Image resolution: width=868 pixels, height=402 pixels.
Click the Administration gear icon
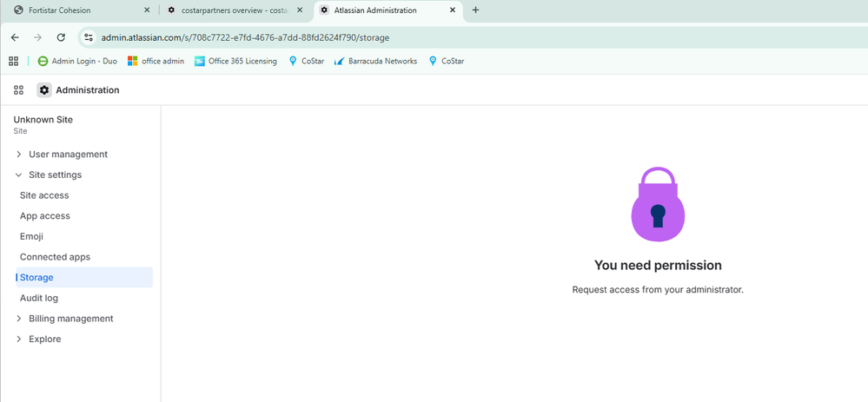[x=44, y=90]
